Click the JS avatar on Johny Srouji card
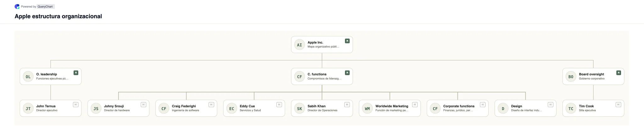 pyautogui.click(x=96, y=109)
